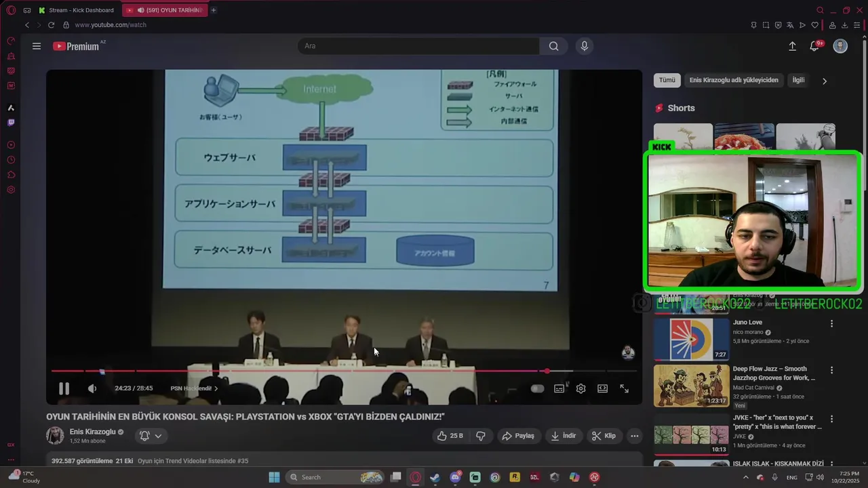This screenshot has width=868, height=488.
Task: Open YouTube notifications bell
Action: pos(814,46)
